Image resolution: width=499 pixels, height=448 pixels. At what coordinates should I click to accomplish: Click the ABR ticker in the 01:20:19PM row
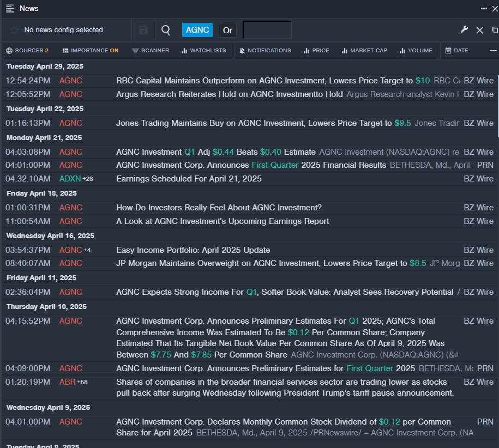coord(67,382)
